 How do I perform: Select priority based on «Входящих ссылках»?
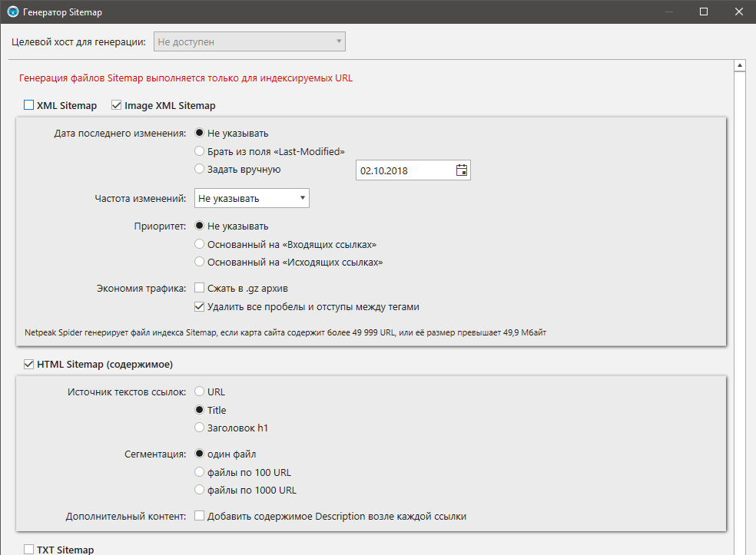[x=199, y=244]
